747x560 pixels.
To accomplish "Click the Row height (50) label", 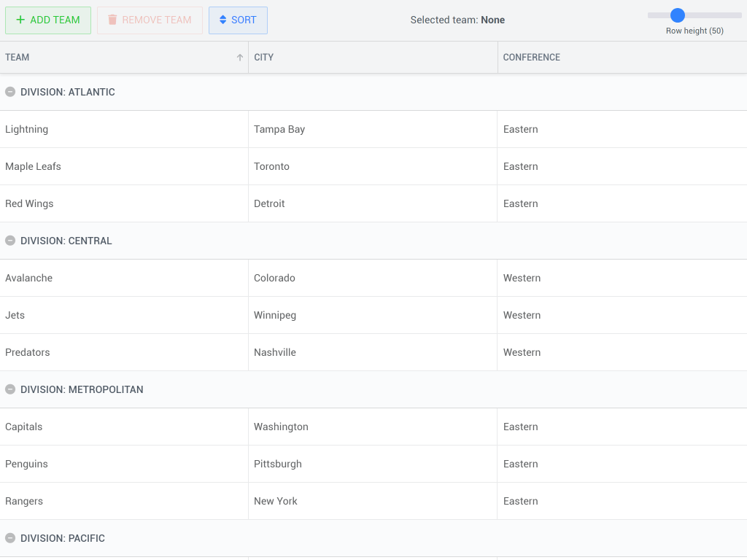I will tap(694, 31).
